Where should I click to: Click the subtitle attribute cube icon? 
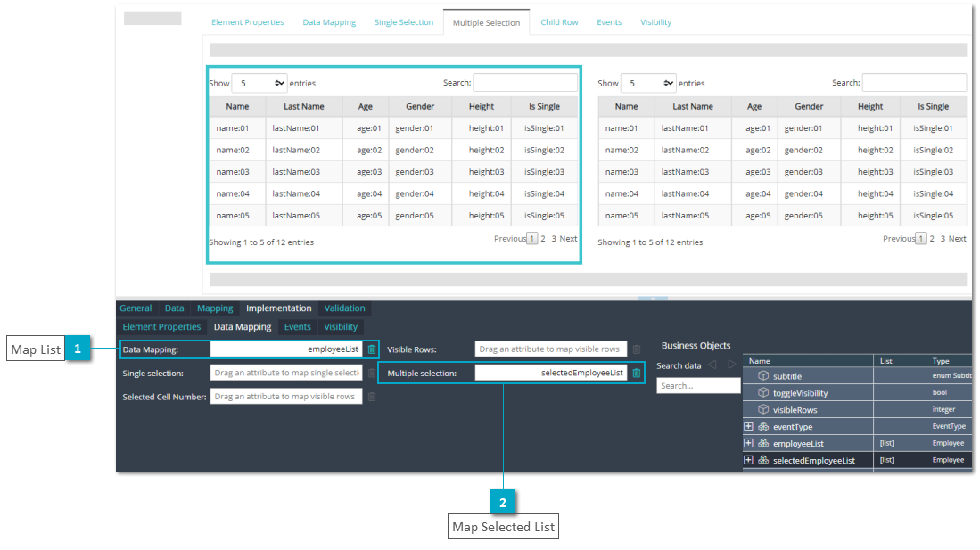point(763,375)
